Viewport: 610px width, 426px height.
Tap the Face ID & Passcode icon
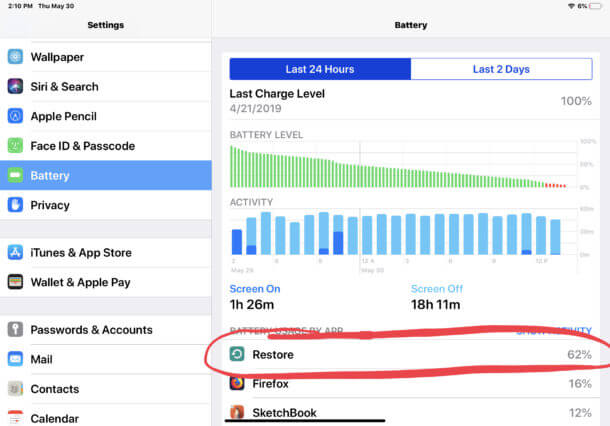pos(15,146)
